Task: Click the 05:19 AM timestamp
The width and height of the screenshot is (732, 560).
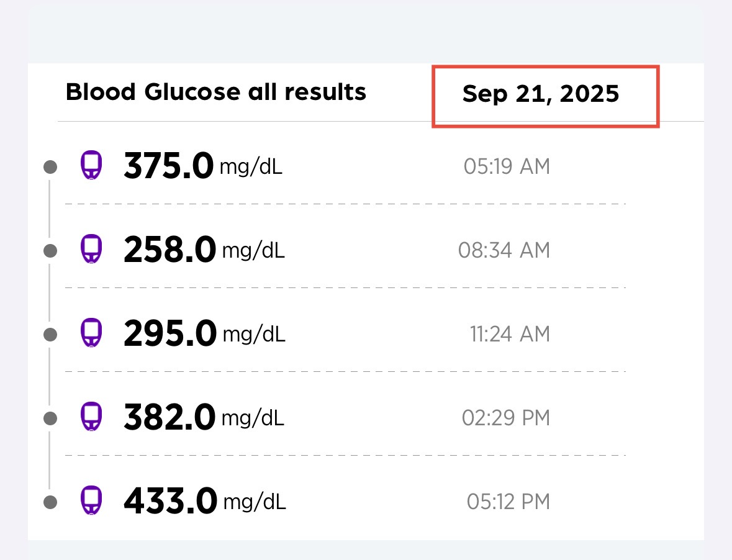Action: point(507,166)
